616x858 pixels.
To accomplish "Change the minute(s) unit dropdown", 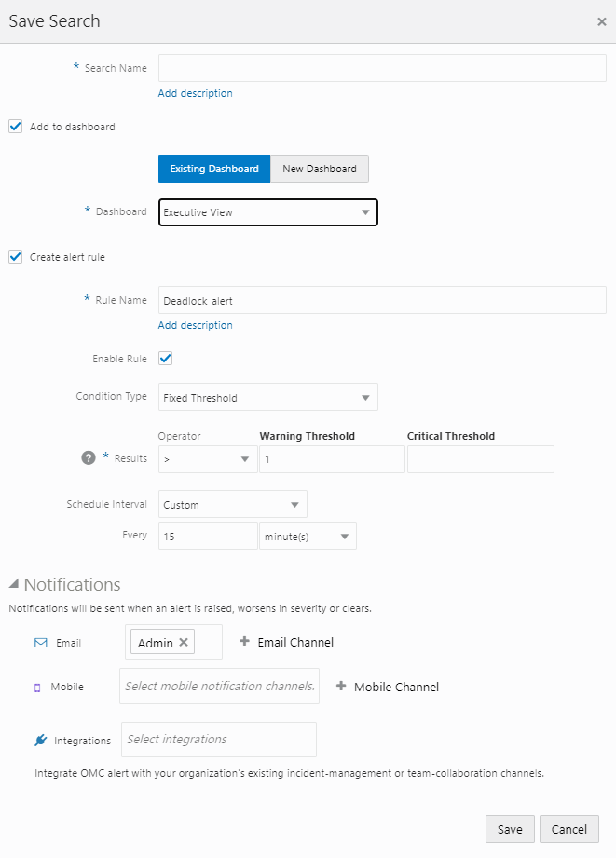I will click(x=308, y=536).
